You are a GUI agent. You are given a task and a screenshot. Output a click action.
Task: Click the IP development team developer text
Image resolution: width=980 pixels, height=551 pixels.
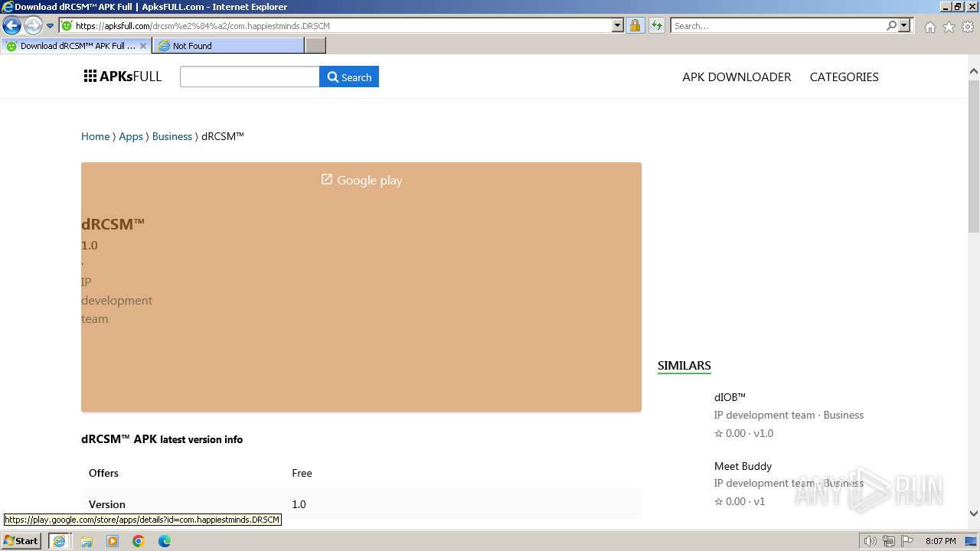click(x=116, y=300)
